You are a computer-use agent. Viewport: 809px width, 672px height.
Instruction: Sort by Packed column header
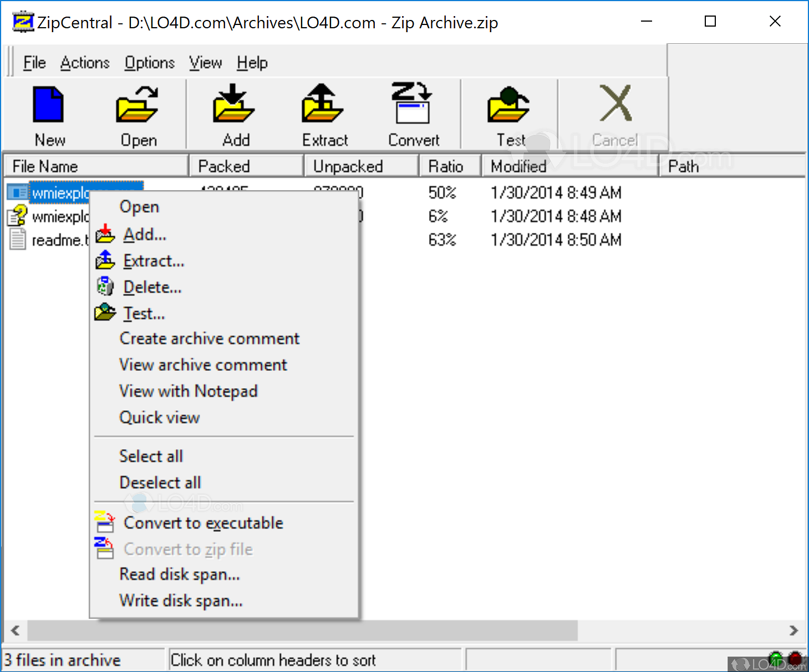(247, 166)
